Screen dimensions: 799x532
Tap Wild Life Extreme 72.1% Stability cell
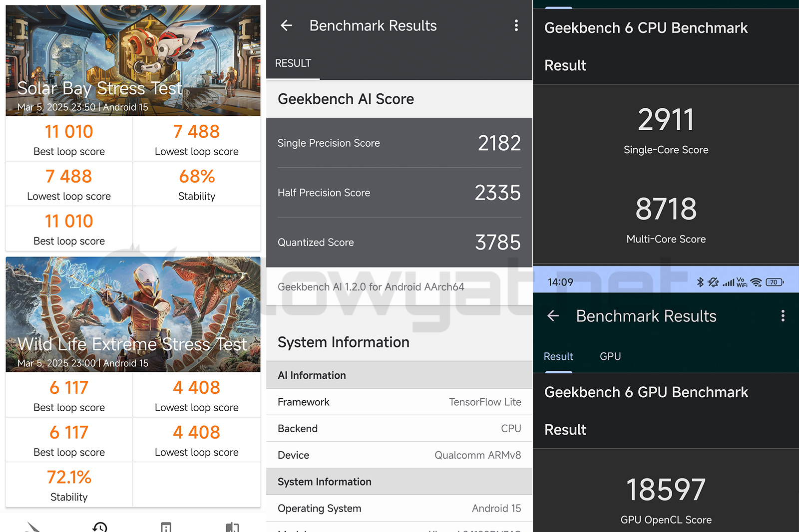(x=69, y=485)
